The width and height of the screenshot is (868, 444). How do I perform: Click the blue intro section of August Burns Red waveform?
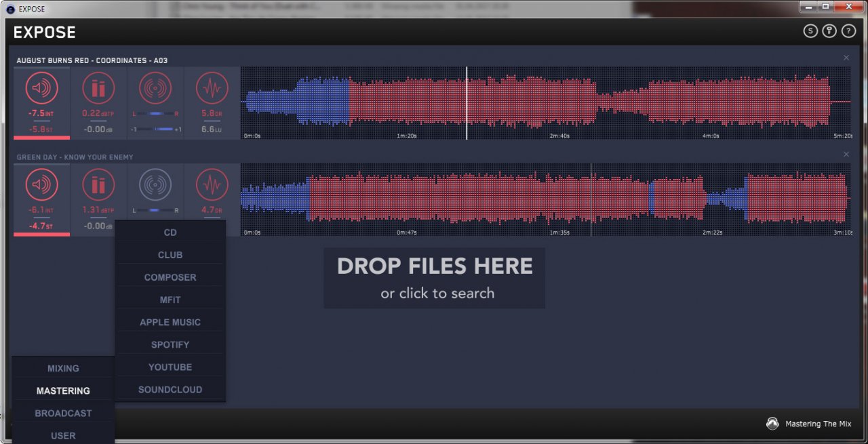coord(298,102)
